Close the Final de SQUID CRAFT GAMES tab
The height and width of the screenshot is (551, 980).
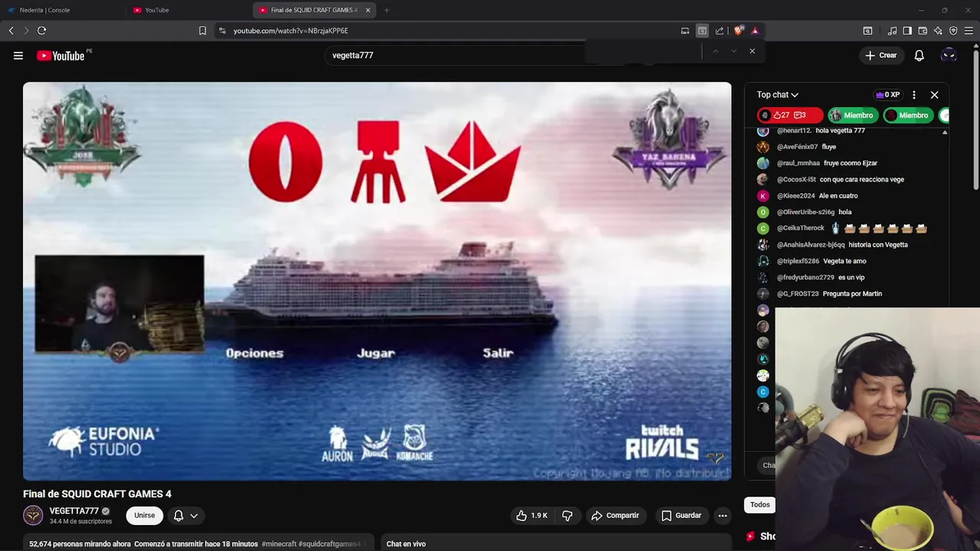pos(367,10)
